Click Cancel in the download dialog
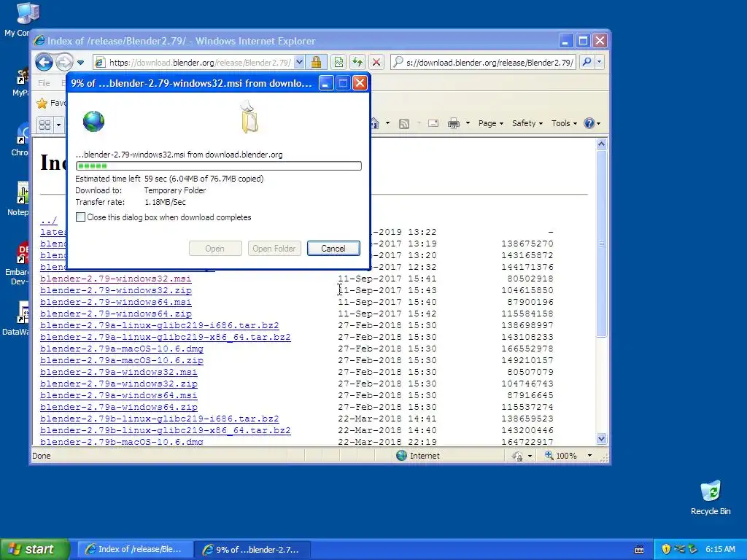Image resolution: width=747 pixels, height=560 pixels. pyautogui.click(x=333, y=248)
